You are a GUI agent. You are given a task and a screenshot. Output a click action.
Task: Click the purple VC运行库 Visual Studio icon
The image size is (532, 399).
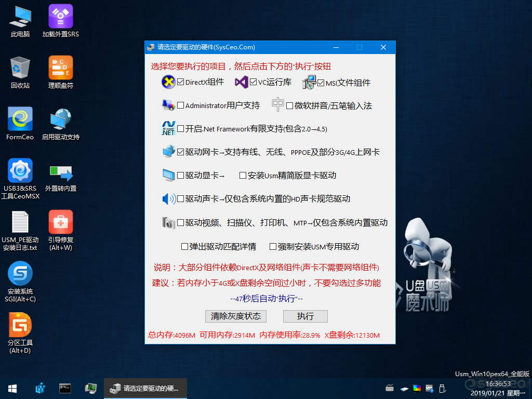tap(241, 82)
